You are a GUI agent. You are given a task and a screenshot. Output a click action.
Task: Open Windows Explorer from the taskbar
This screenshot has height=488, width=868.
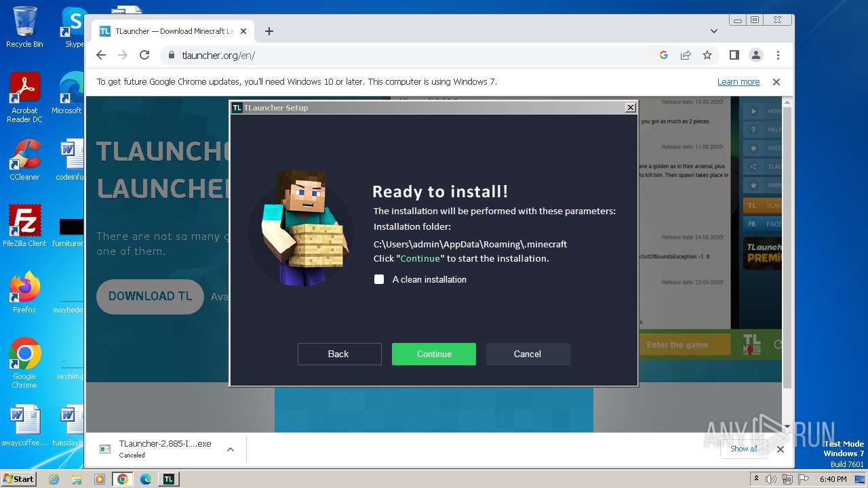pos(77,479)
